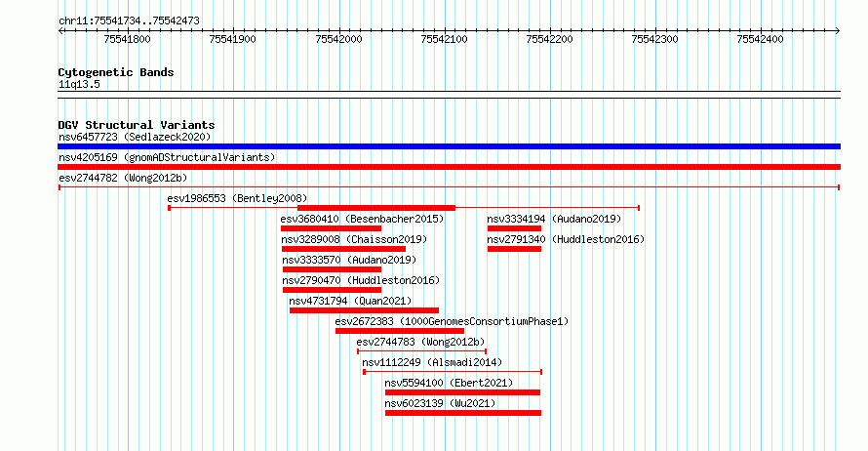Click the nsv6457723 (Sedlazeck2020) label
Viewport: 868px width, 451px height.
[135, 137]
